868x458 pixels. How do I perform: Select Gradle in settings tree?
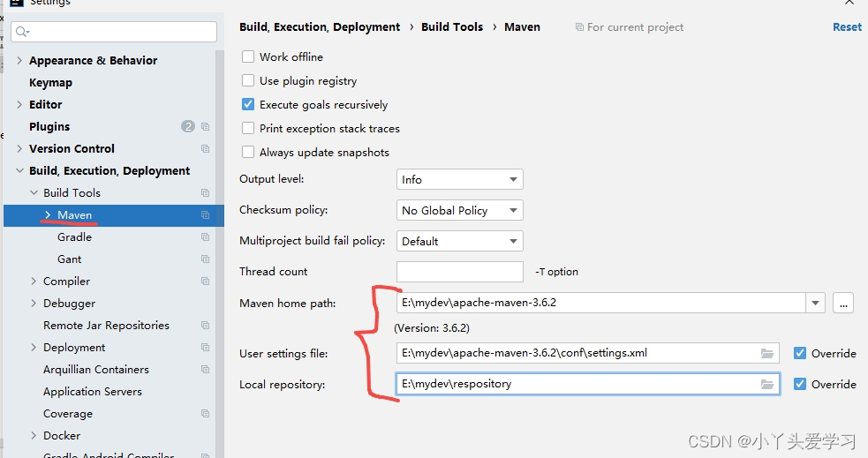[75, 237]
